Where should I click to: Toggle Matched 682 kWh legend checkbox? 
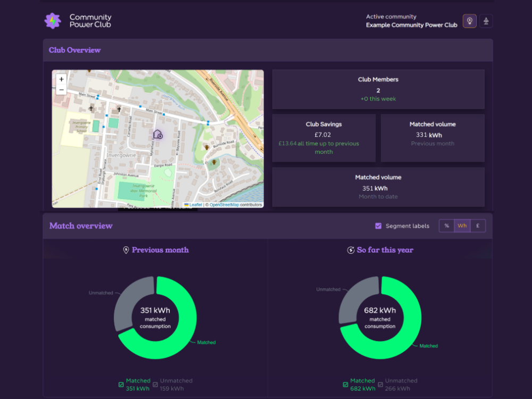tap(345, 385)
